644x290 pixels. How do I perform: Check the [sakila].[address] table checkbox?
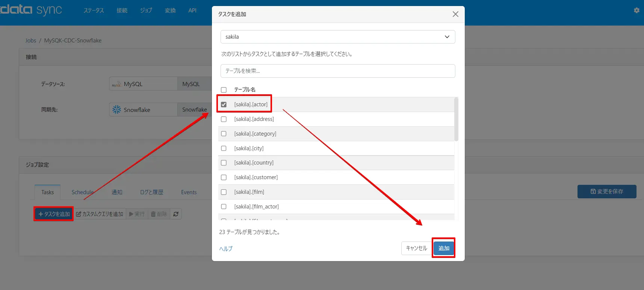(x=224, y=119)
